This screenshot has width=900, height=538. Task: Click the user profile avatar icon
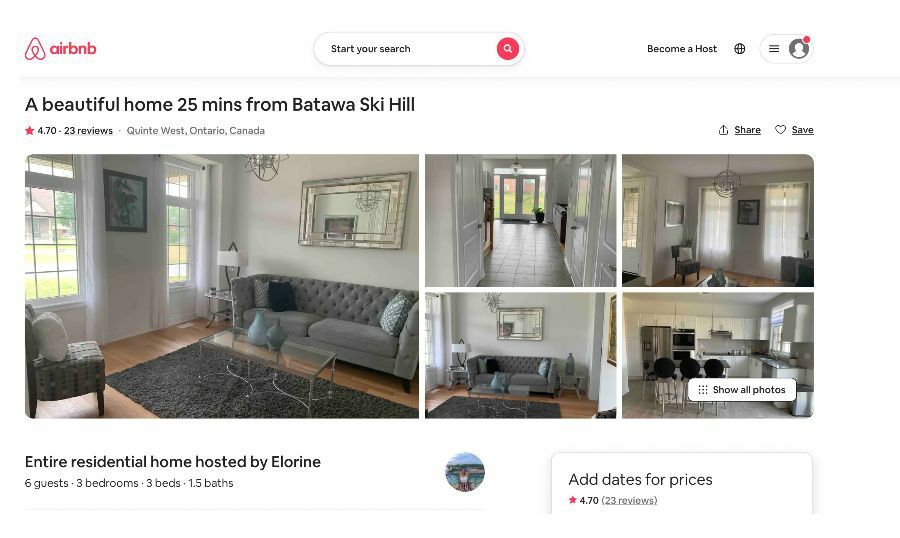(798, 49)
